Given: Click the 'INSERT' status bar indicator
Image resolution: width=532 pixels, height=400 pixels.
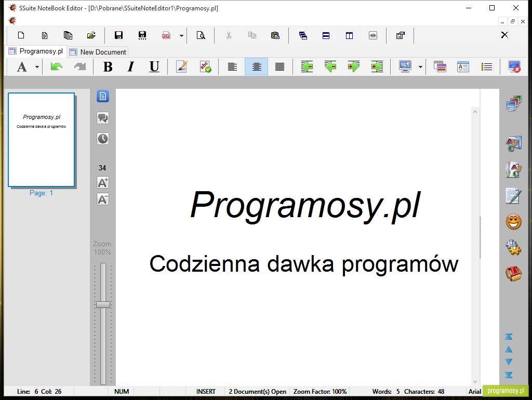Looking at the screenshot, I should pos(206,392).
